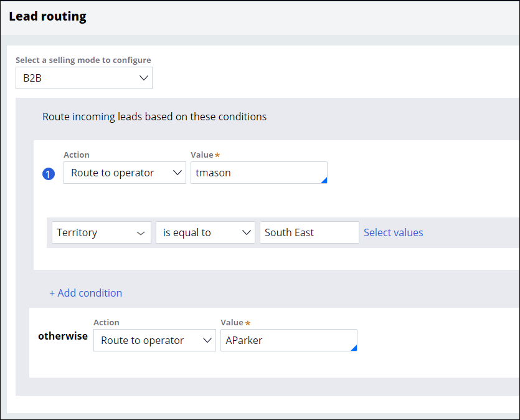Open the Territory field dropdown
The width and height of the screenshot is (520, 420).
pyautogui.click(x=101, y=232)
